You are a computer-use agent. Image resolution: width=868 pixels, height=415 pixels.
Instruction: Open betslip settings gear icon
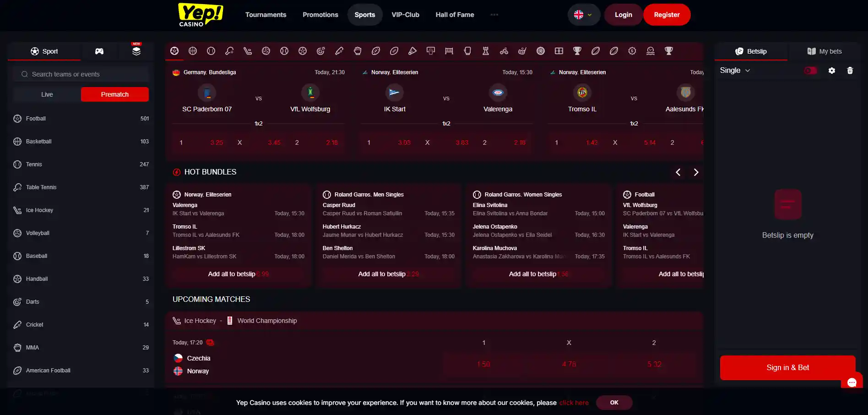coord(832,71)
